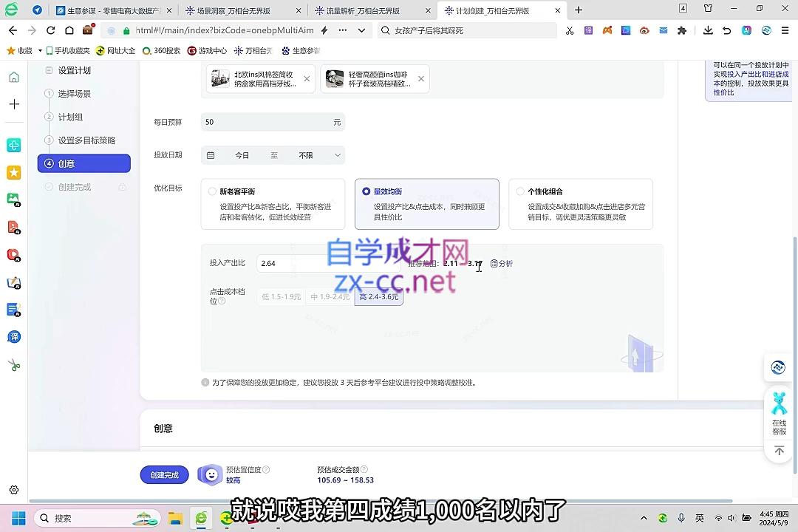This screenshot has width=798, height=532.
Task: Choose the 高 2.4-3.6元 click cost tier
Action: point(378,297)
